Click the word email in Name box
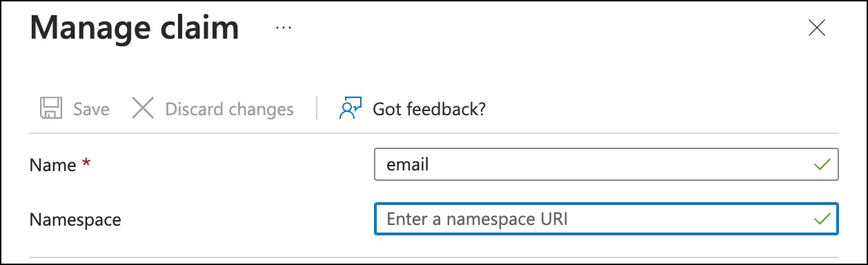Image resolution: width=868 pixels, height=265 pixels. 408,165
